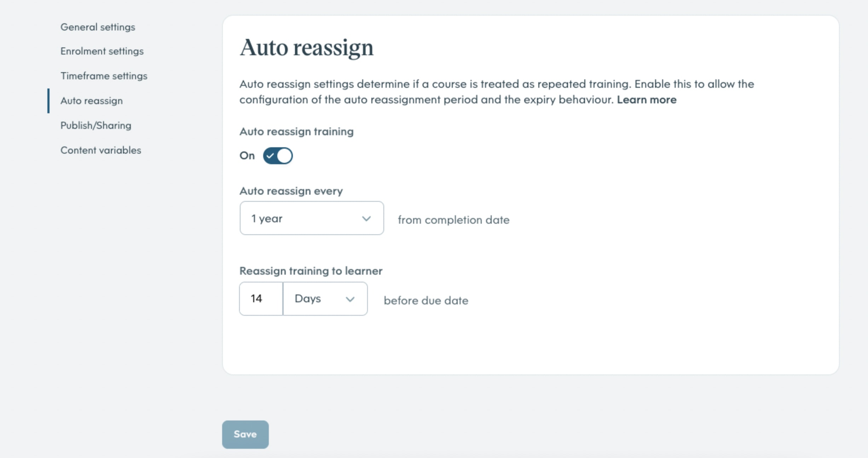Click the Enrolment settings sidebar icon

point(103,51)
